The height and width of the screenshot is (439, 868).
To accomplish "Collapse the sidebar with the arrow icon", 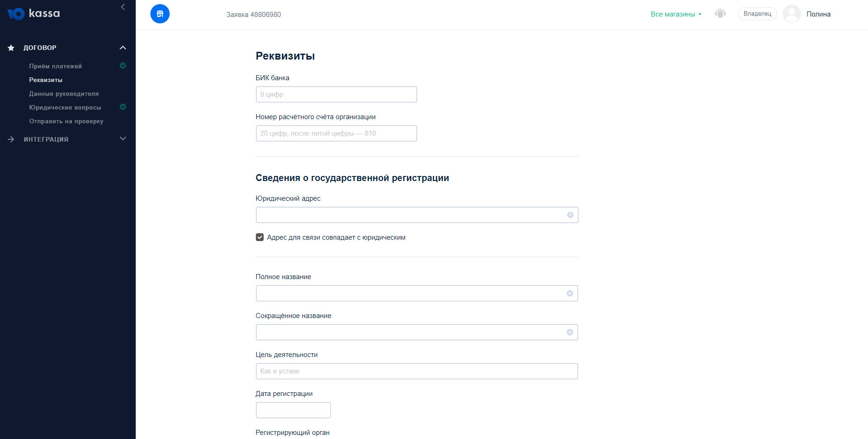I will click(123, 7).
